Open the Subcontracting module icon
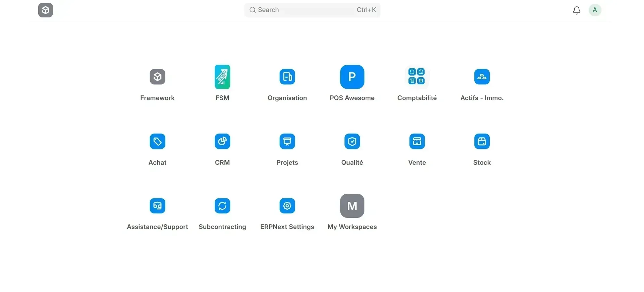This screenshot has width=644, height=292. [222, 206]
